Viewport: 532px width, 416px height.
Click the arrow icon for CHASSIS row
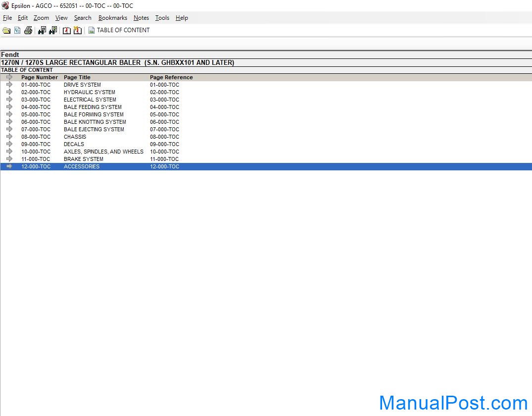point(9,137)
